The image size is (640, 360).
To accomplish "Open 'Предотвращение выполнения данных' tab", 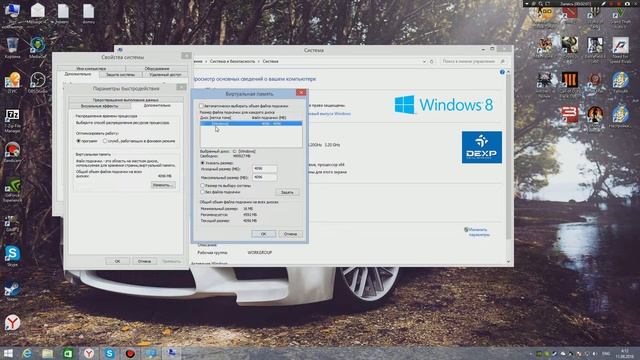I will pyautogui.click(x=126, y=100).
